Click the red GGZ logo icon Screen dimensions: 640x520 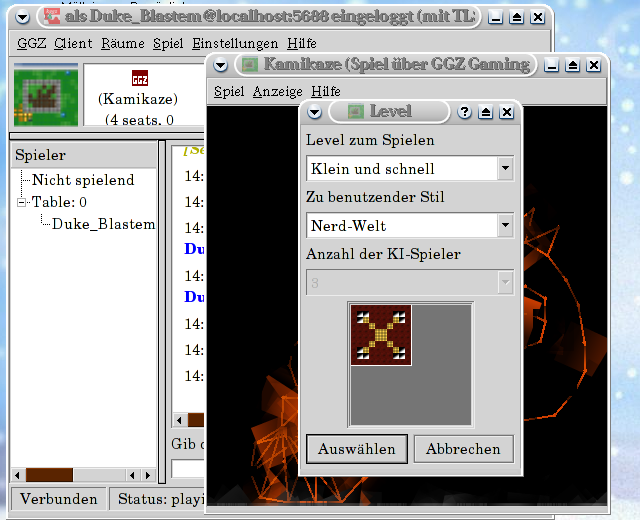coord(140,78)
